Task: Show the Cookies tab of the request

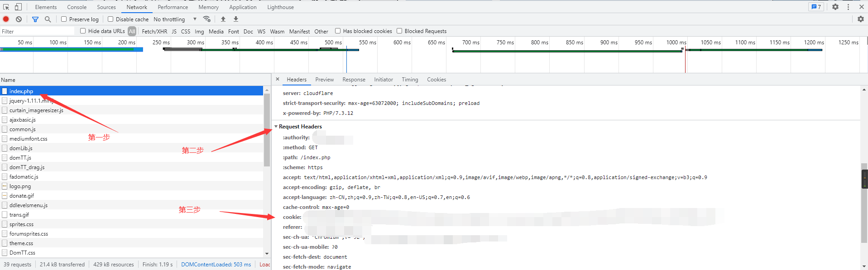Action: tap(436, 80)
